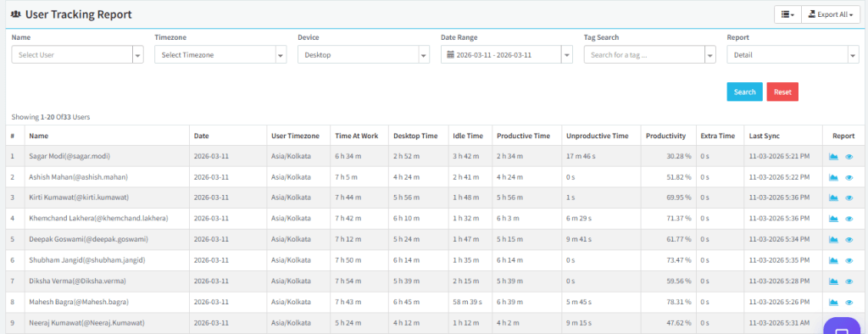Open chart report for Khemchand Lakhera
The image size is (868, 334).
(x=833, y=219)
